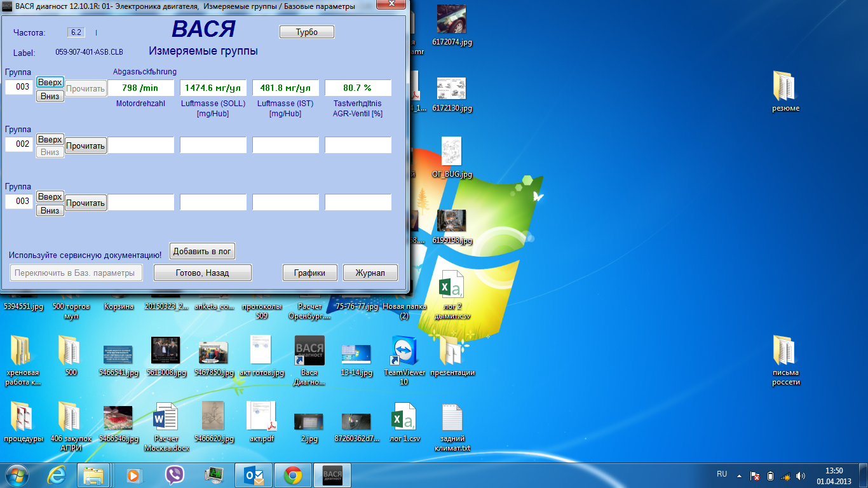Launch Google Chrome from the taskbar
This screenshot has width=868, height=488.
click(x=293, y=475)
